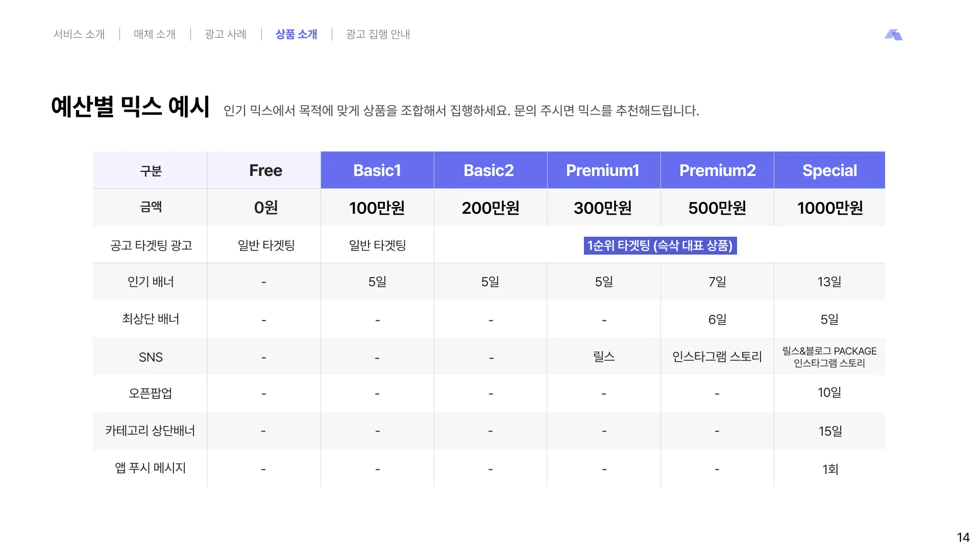Screen dimensions: 980x551
Task: Select the Basic1 column header
Action: (377, 170)
